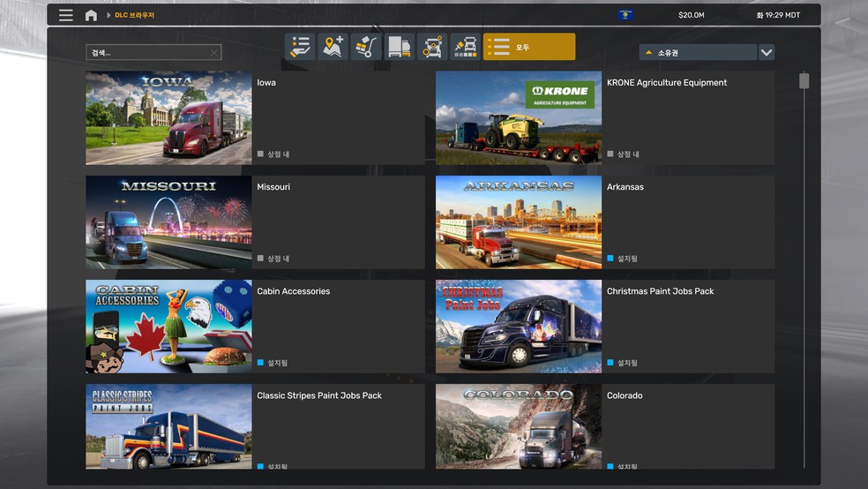The width and height of the screenshot is (868, 489).
Task: Filter by map expansion DLC icon
Action: pos(333,47)
